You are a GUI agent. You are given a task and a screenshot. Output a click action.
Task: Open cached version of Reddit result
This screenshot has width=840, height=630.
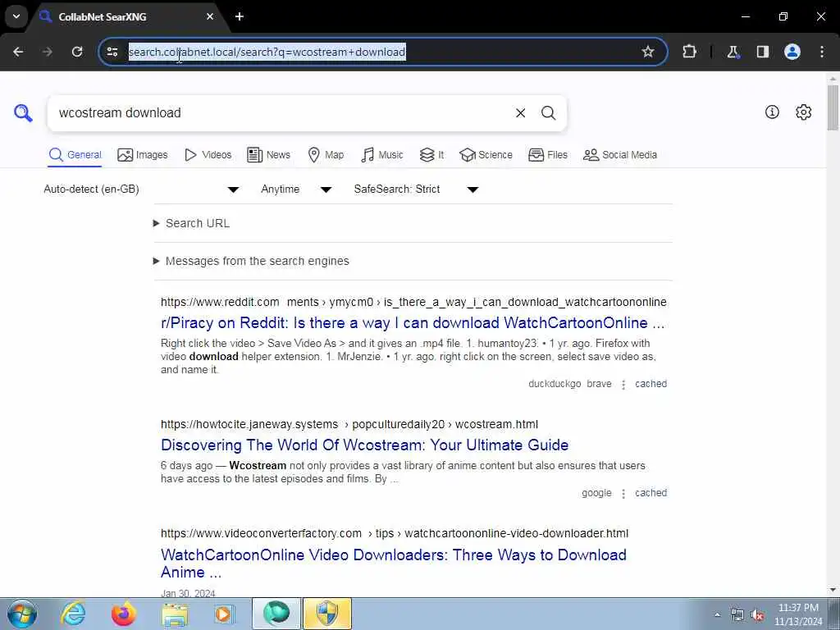pyautogui.click(x=651, y=384)
